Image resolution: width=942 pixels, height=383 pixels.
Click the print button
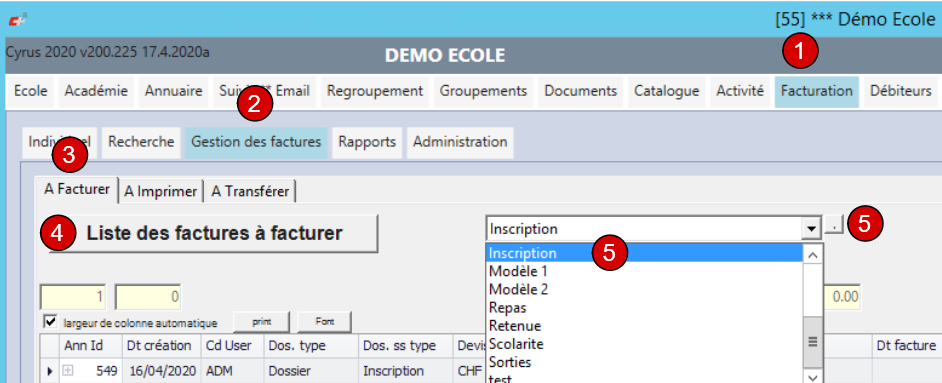coord(261,322)
